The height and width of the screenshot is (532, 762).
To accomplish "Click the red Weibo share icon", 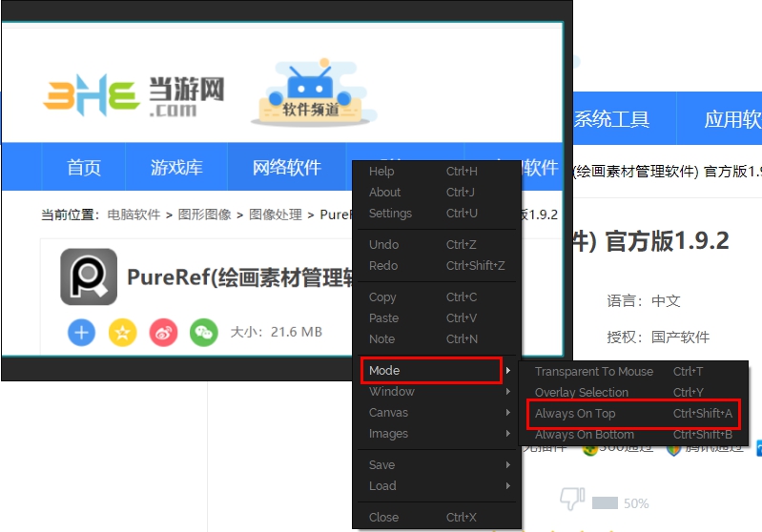I will pos(163,333).
